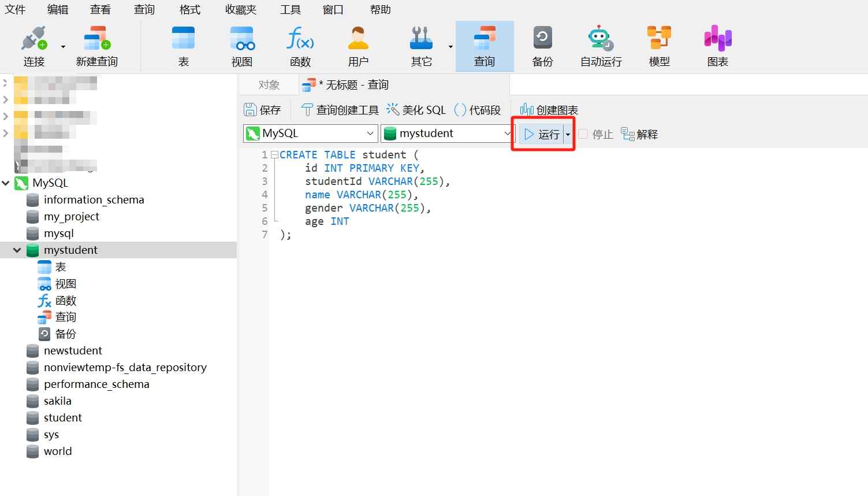Open the MySQL connection dropdown
The height and width of the screenshot is (496, 868).
tap(370, 134)
